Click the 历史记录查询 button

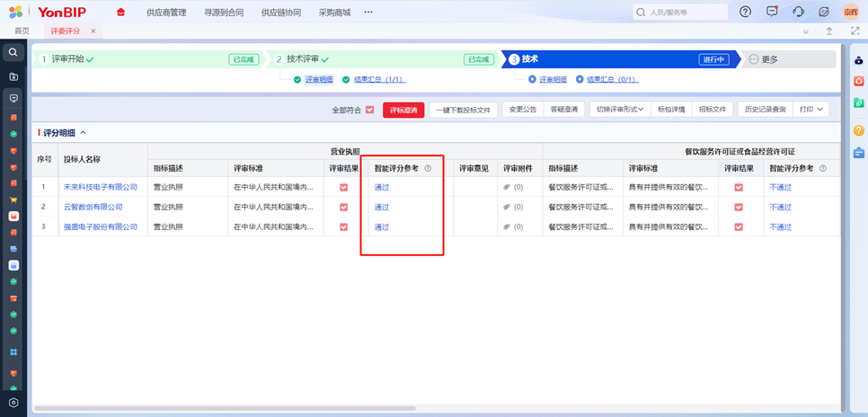(x=765, y=110)
